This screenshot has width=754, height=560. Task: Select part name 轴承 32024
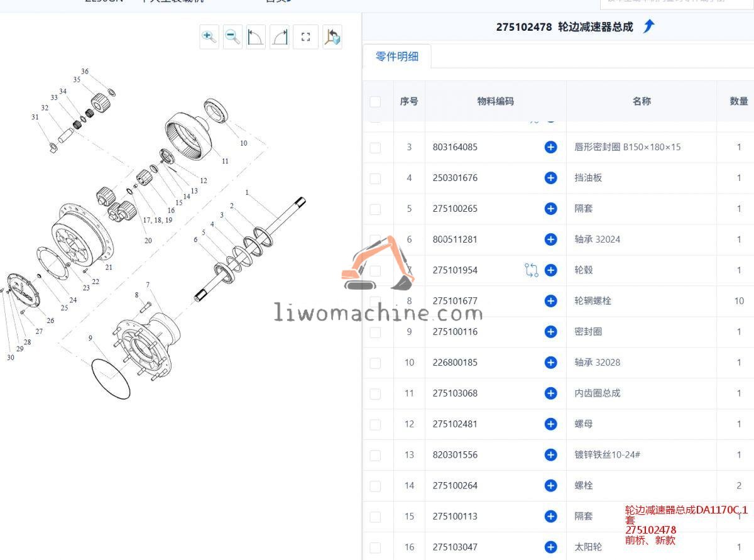(x=598, y=239)
